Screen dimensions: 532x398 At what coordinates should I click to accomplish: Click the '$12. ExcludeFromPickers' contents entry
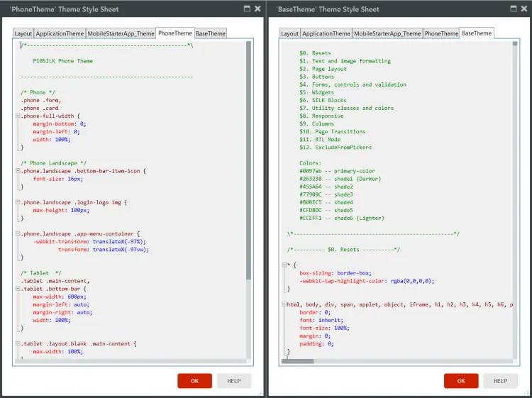[336, 148]
